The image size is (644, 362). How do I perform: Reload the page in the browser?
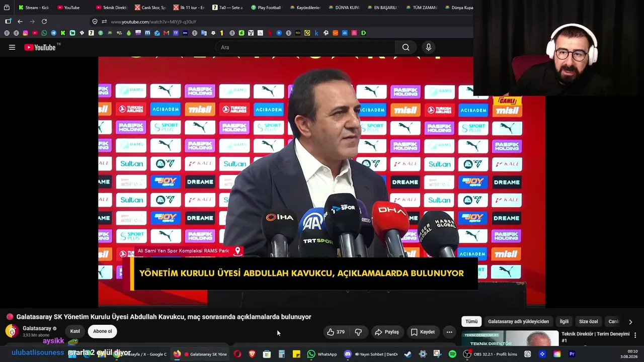[x=44, y=22]
